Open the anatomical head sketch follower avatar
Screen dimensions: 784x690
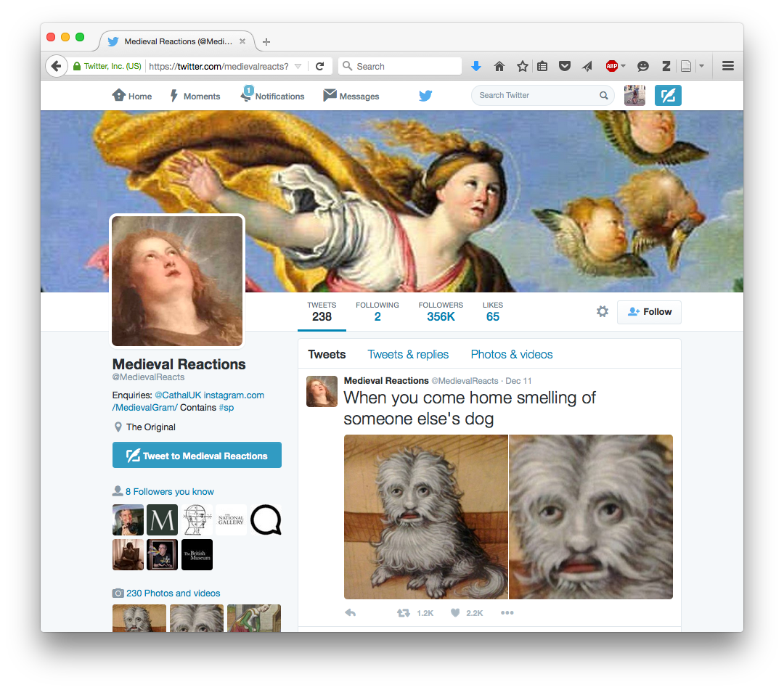[197, 520]
